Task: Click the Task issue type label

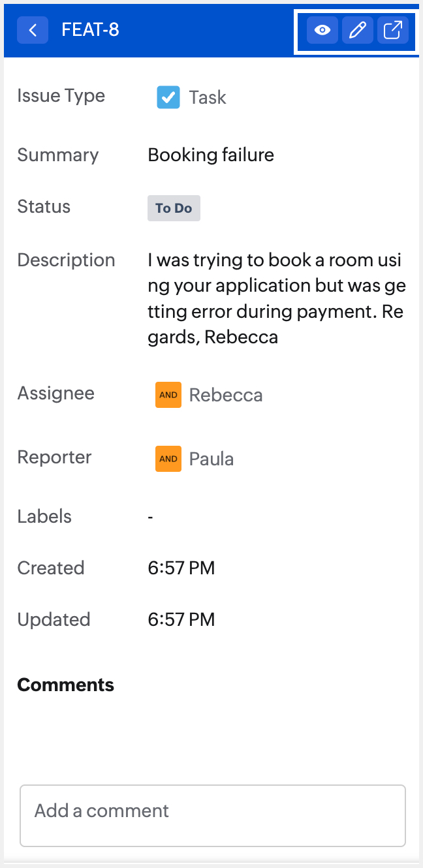Action: coord(208,98)
